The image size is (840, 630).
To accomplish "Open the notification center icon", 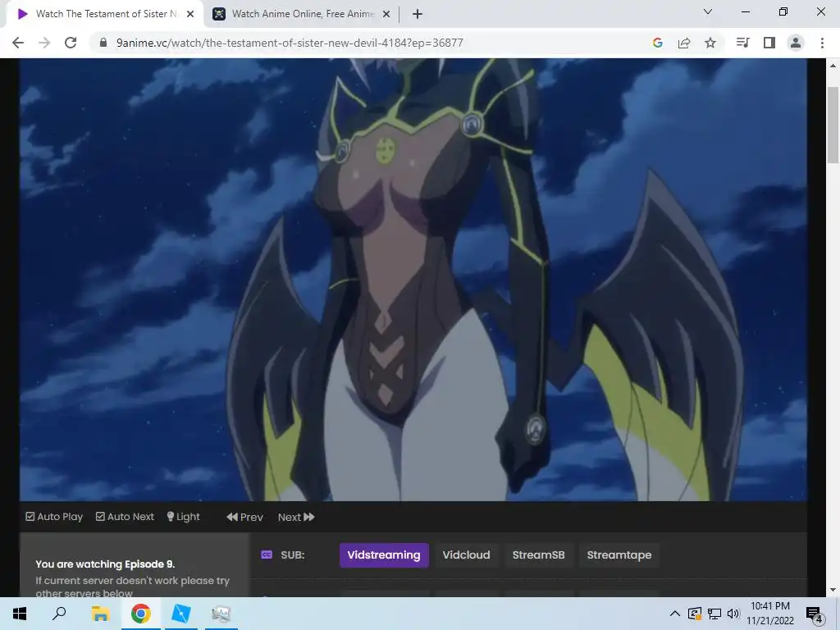I will (x=815, y=614).
